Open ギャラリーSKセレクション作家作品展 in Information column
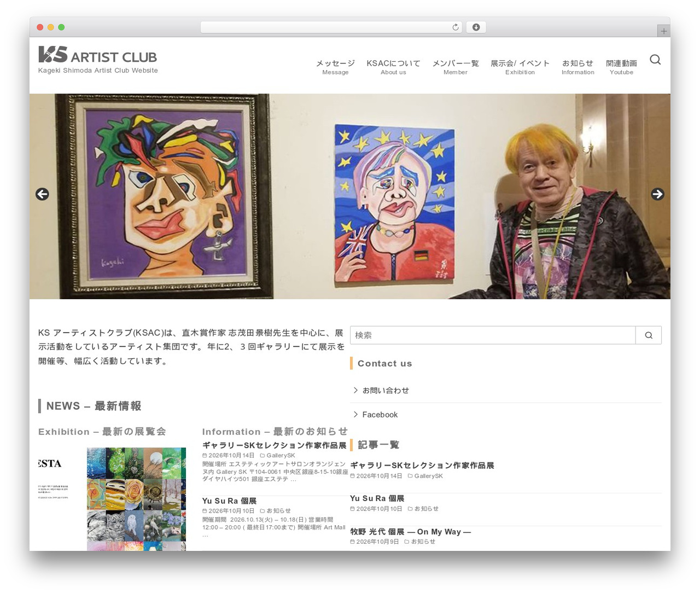 pyautogui.click(x=274, y=445)
